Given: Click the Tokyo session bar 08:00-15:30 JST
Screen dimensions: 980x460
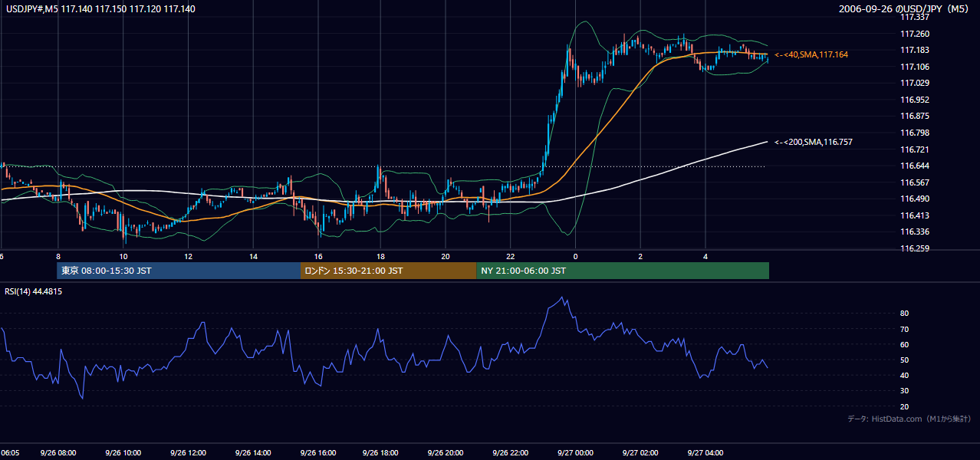Looking at the screenshot, I should pyautogui.click(x=179, y=271).
